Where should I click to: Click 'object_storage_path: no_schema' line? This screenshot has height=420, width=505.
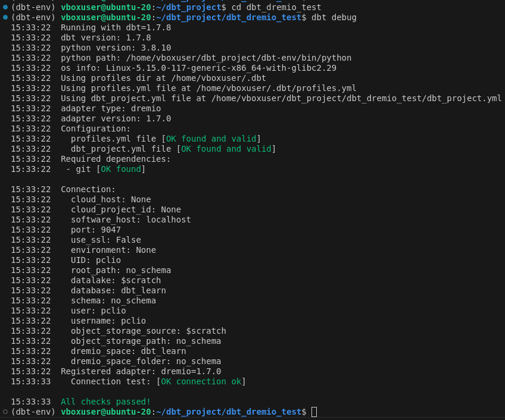pos(146,341)
